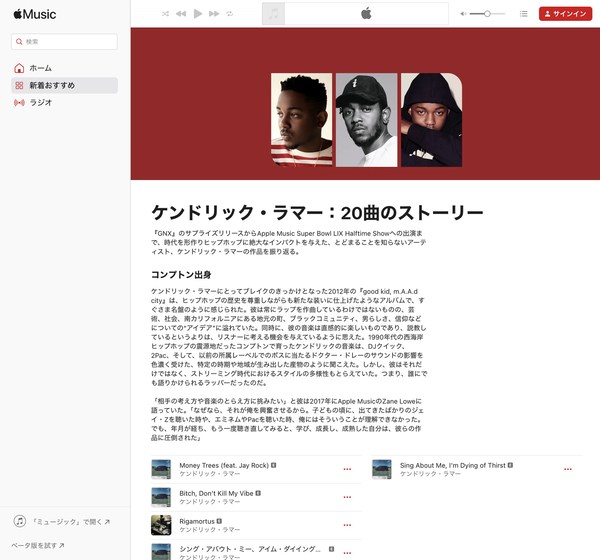Open the first Kendrick Lamar portrait photo

coord(302,120)
